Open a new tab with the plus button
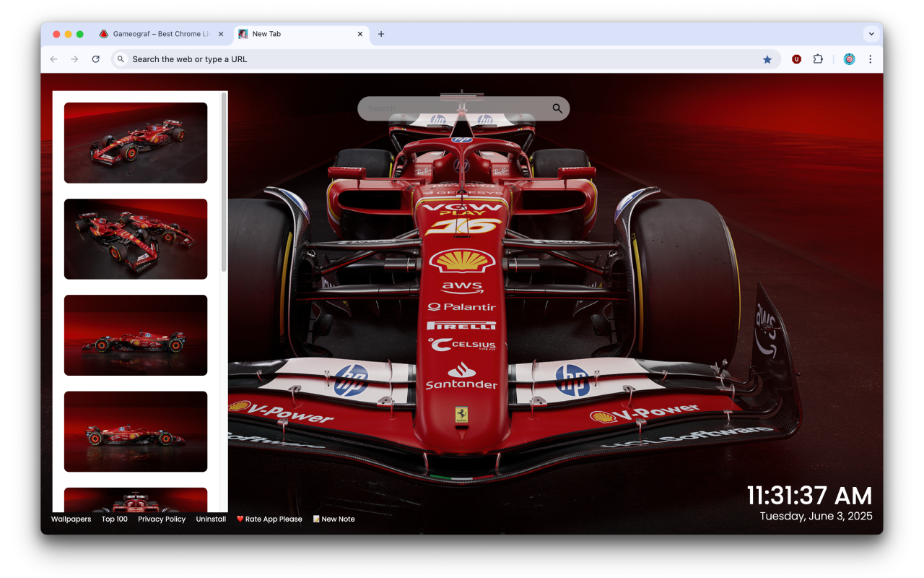The width and height of the screenshot is (924, 578). coord(381,33)
